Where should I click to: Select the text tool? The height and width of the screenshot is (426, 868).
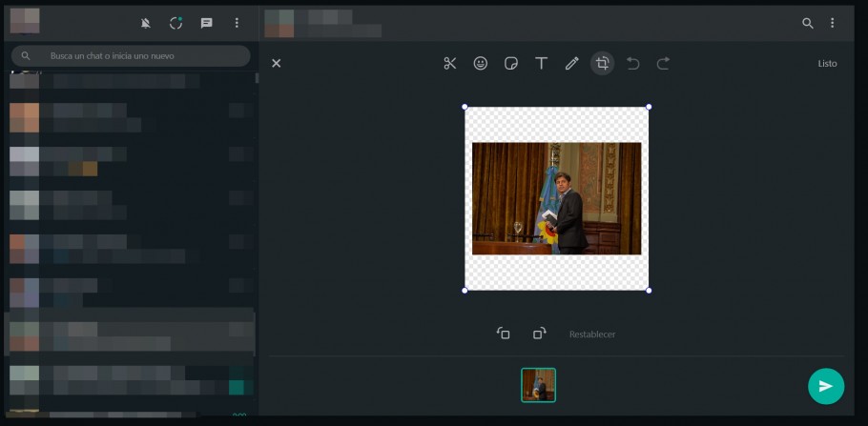[542, 64]
